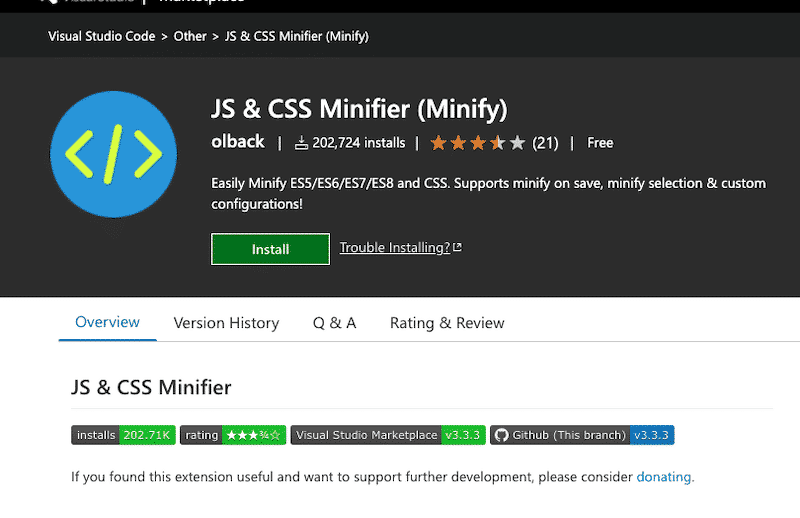Click the external link icon after Trouble Installing
Image resolution: width=800 pixels, height=518 pixels.
pos(458,247)
